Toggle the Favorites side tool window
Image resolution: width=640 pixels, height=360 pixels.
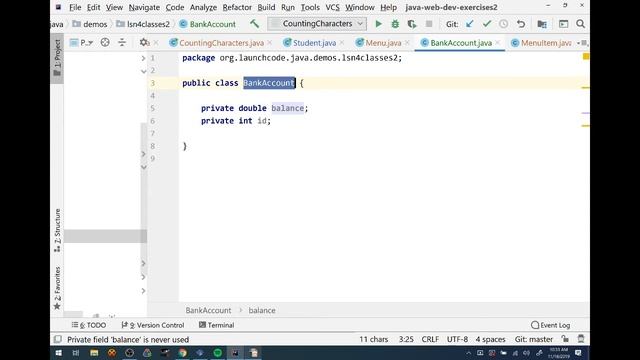click(x=57, y=288)
